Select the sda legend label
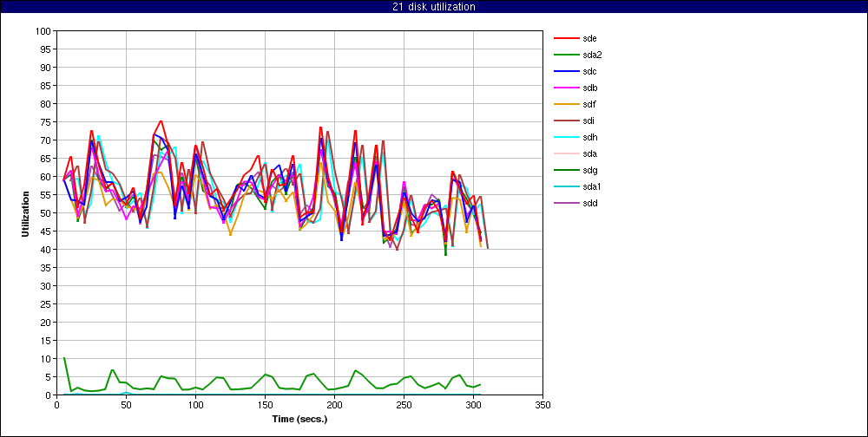 tap(589, 153)
